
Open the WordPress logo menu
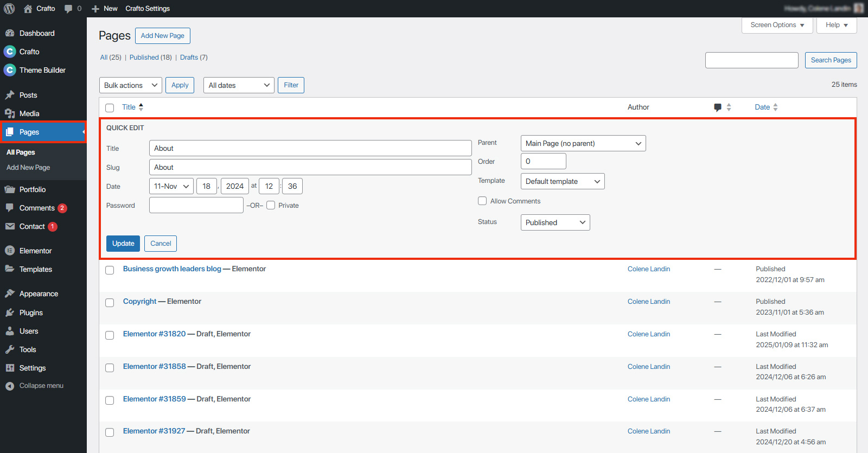(x=9, y=9)
